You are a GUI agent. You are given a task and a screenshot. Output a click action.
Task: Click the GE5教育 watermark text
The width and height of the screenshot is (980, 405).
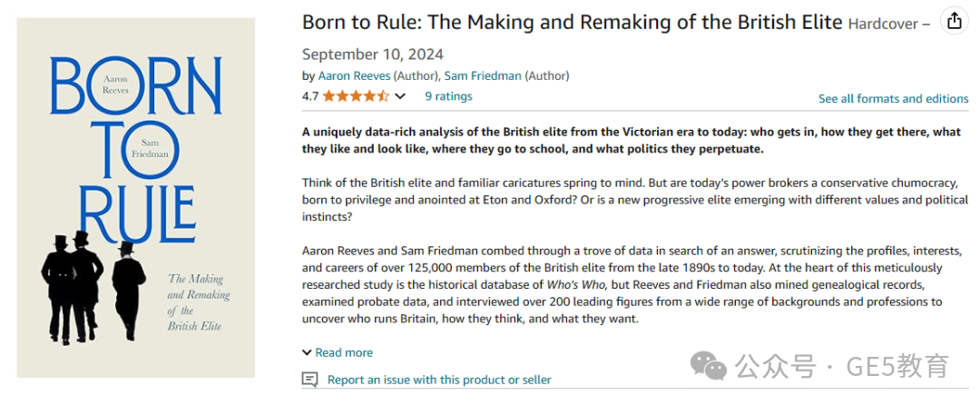click(x=897, y=365)
